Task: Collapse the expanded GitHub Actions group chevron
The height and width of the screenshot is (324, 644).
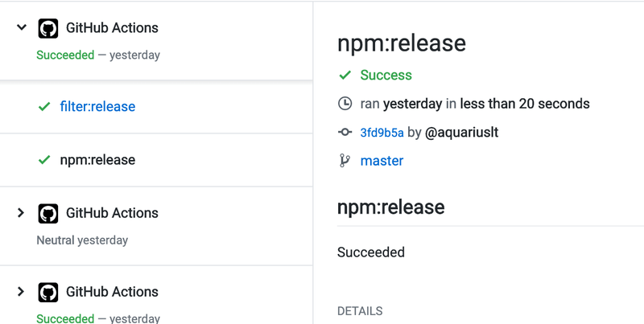Action: click(x=22, y=28)
